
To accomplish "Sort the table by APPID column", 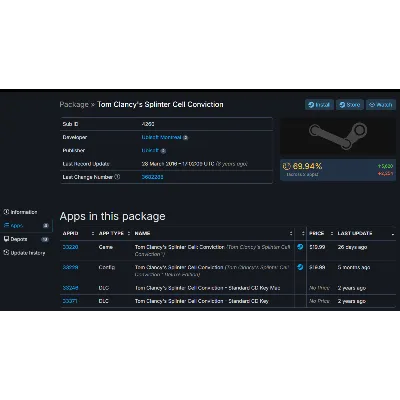I will 78,233.
